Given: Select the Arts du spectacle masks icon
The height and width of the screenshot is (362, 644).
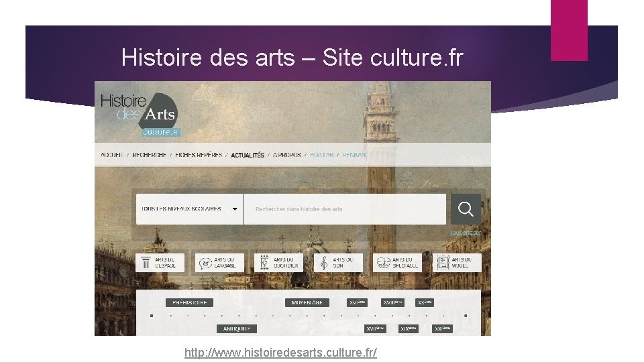Looking at the screenshot, I should (x=383, y=263).
